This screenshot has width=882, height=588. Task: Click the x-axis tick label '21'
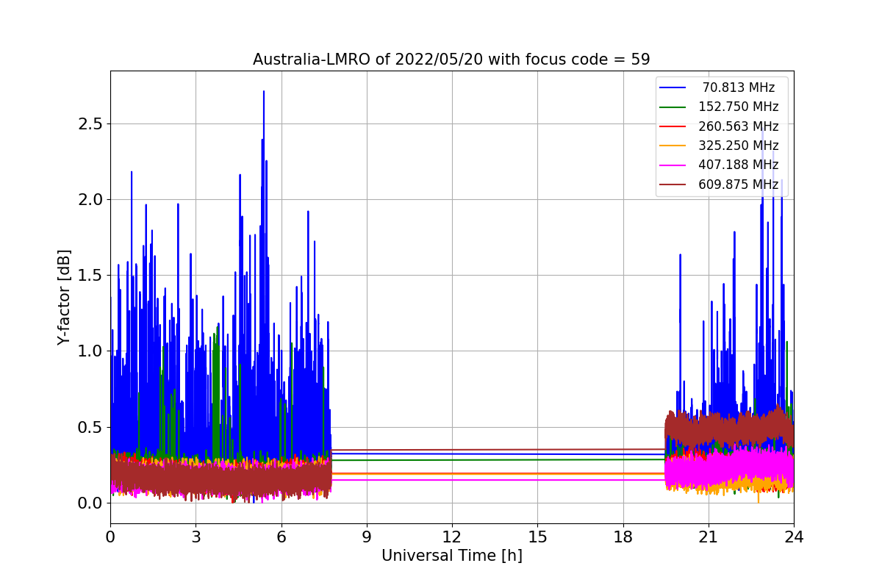pyautogui.click(x=709, y=537)
